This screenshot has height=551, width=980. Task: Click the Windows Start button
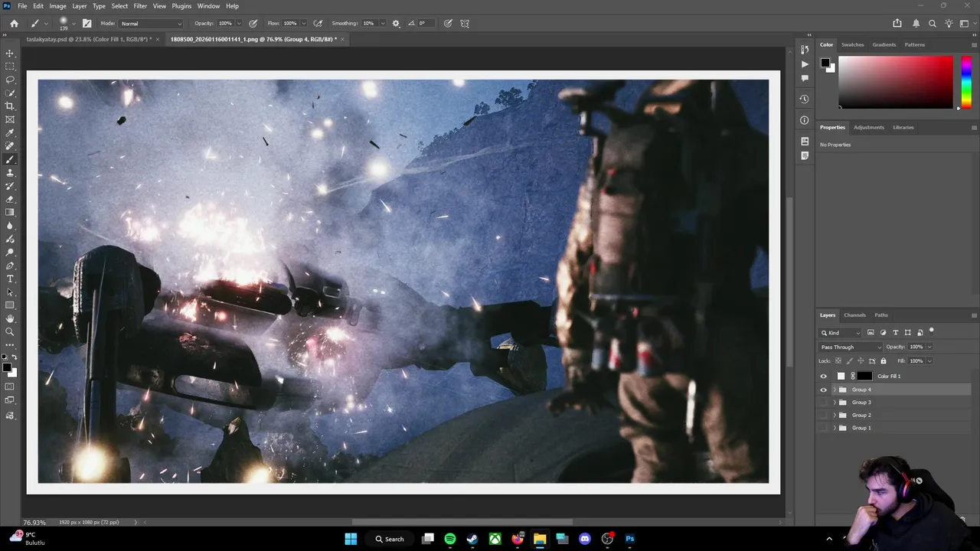click(x=351, y=539)
